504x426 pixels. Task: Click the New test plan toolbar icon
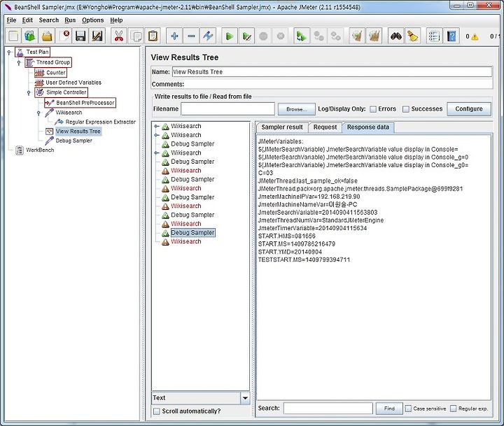(13, 36)
